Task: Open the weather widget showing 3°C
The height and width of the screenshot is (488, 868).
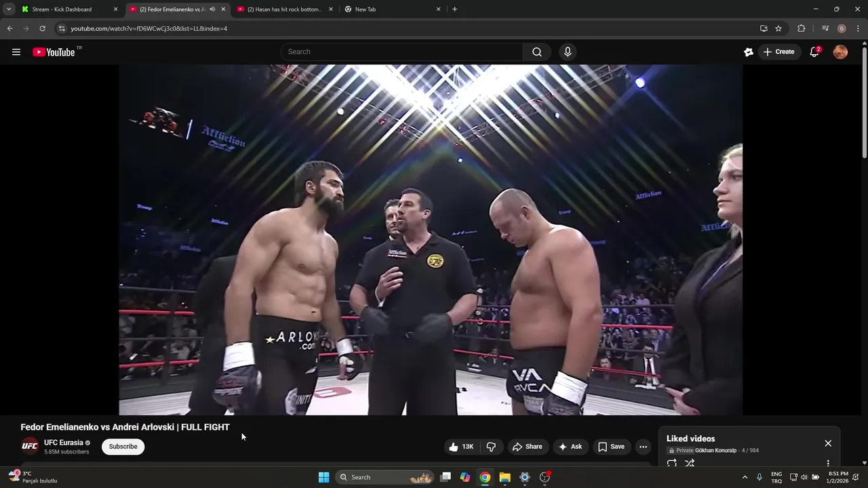Action: pos(33,477)
